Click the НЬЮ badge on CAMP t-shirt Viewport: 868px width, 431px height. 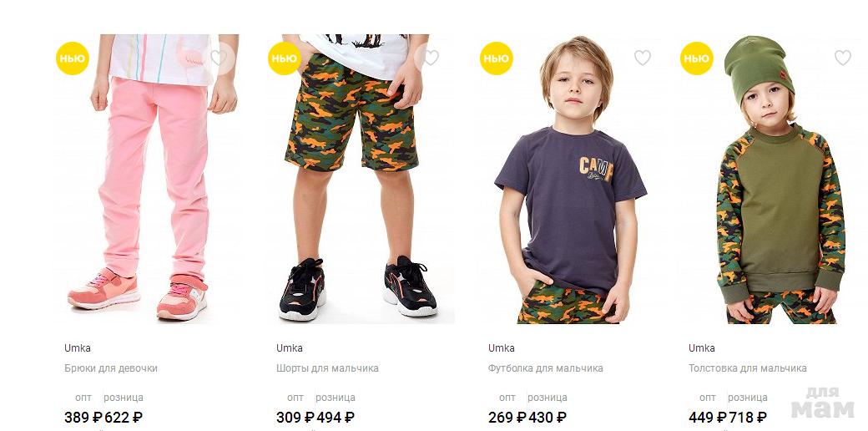(x=497, y=58)
